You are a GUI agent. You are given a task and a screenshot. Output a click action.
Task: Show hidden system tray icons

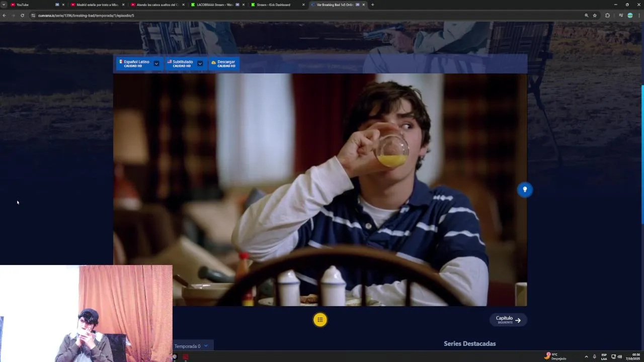click(586, 356)
